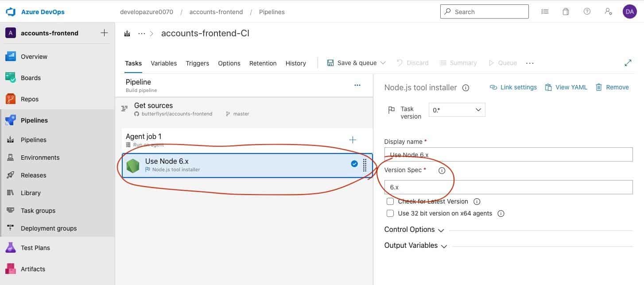
Task: Click the Queue button
Action: point(502,63)
